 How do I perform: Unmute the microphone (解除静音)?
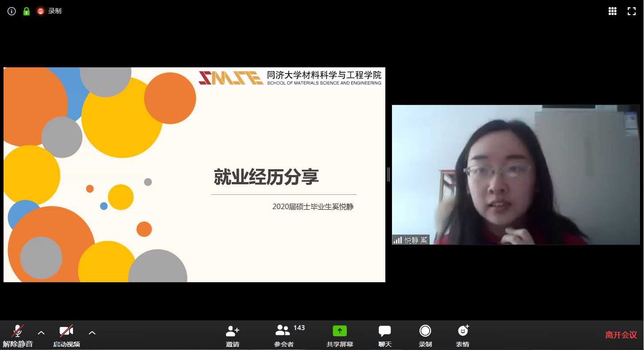click(x=18, y=336)
